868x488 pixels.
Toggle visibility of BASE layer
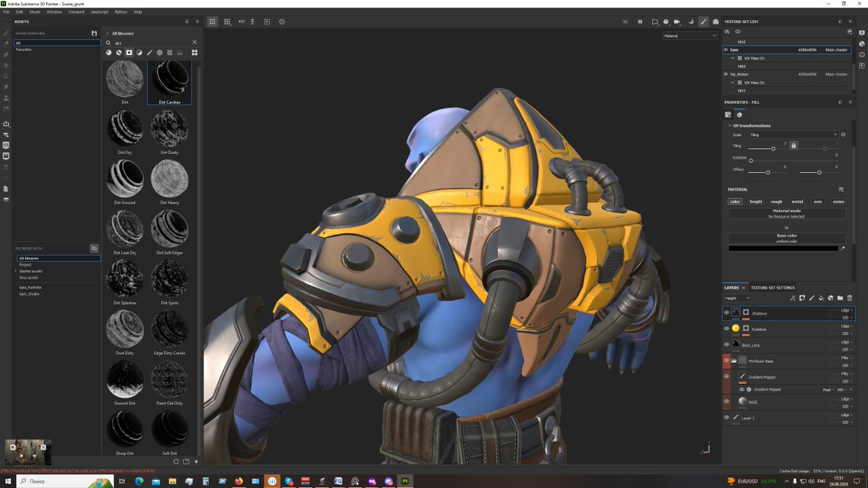[x=726, y=401]
